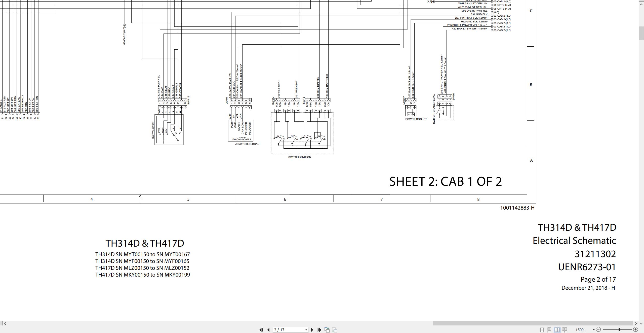Screen dimensions: 644x333
Task: Click the horizontal scrollbar left arrow
Action: click(5, 323)
